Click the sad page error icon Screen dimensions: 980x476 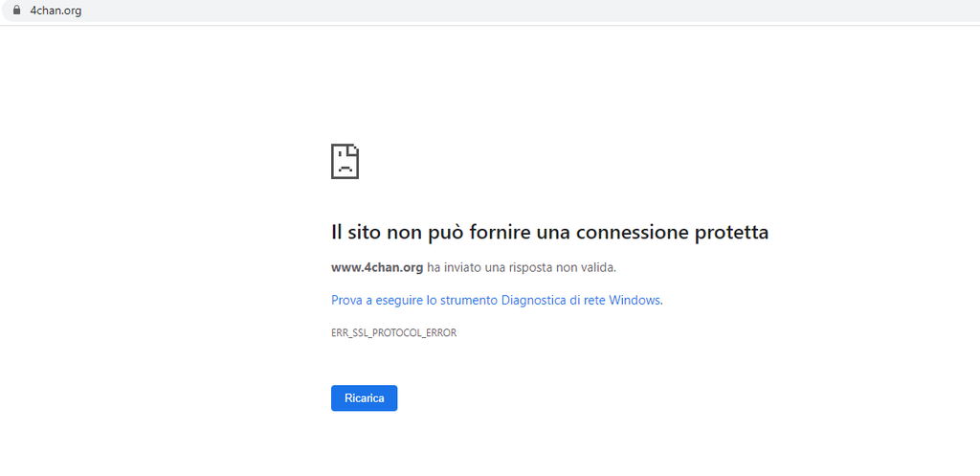pos(345,161)
